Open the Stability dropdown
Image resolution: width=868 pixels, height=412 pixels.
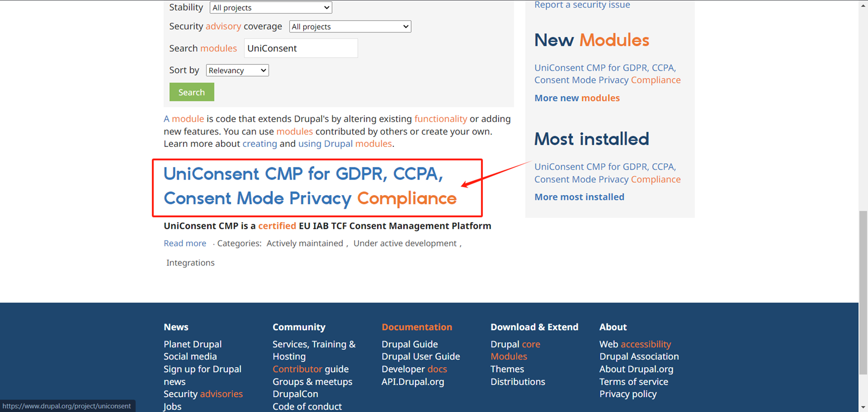pos(271,8)
